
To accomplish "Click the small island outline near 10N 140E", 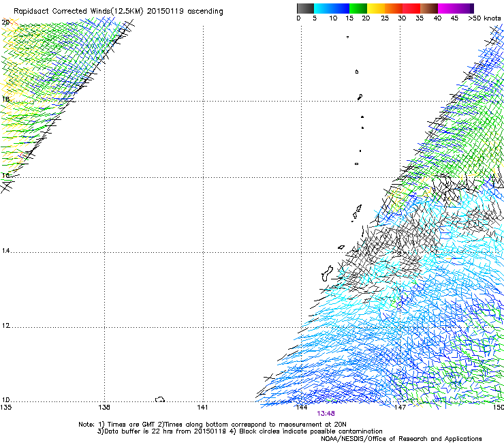I will point(160,399).
